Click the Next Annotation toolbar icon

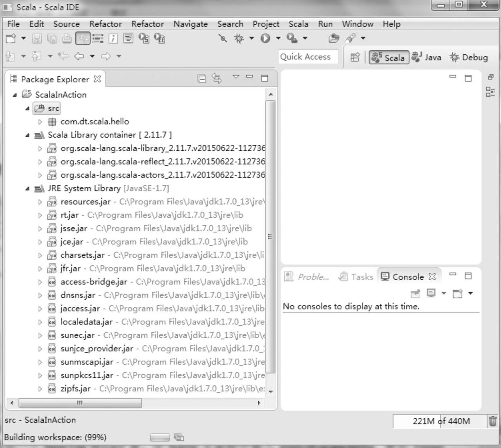coord(11,56)
